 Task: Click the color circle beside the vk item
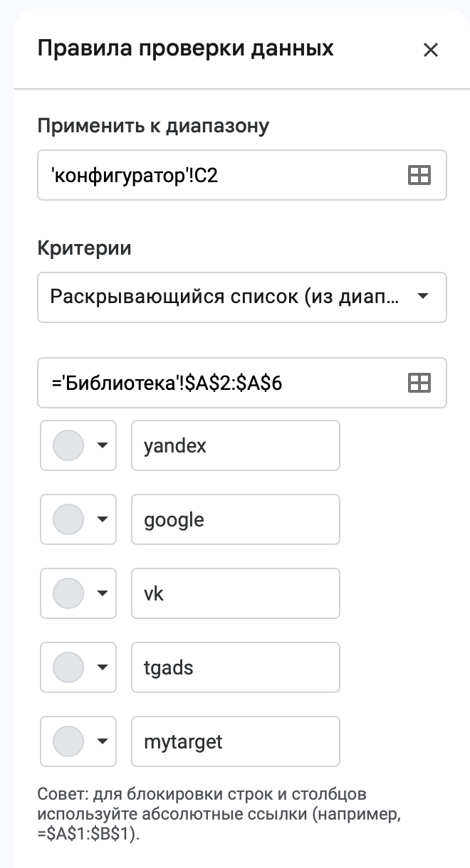point(68,593)
